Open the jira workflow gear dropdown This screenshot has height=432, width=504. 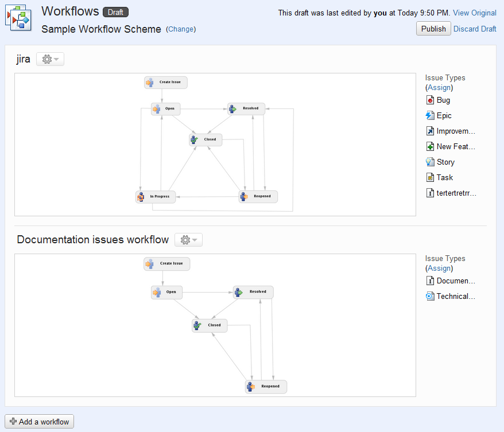(x=50, y=59)
